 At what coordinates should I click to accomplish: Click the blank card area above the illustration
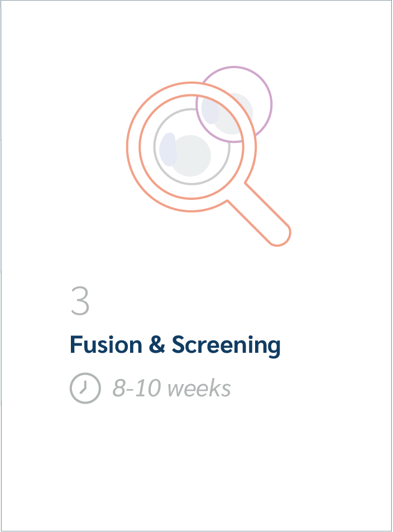click(196, 32)
